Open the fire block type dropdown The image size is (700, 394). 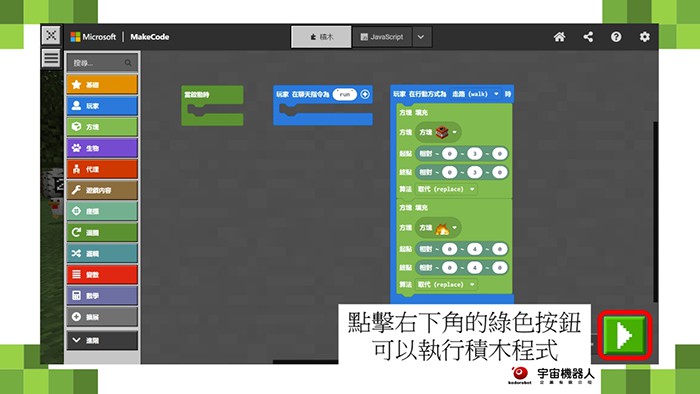438,228
